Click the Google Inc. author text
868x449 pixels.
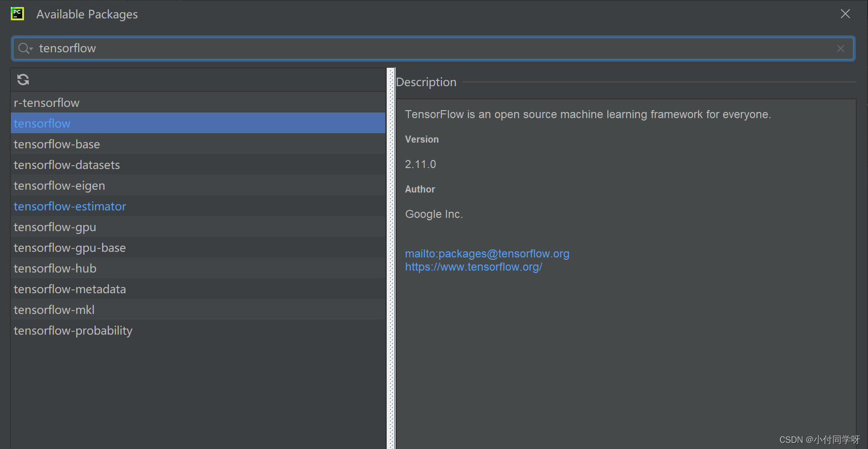point(434,214)
